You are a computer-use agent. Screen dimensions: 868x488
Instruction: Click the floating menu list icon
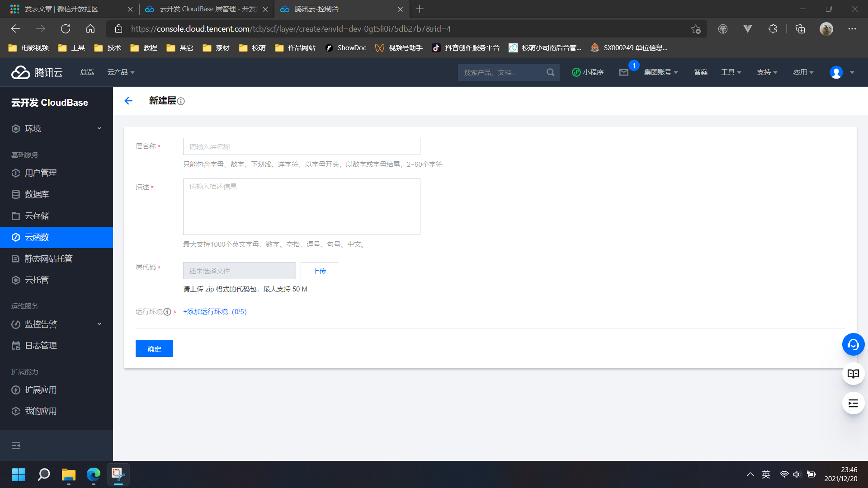[853, 403]
